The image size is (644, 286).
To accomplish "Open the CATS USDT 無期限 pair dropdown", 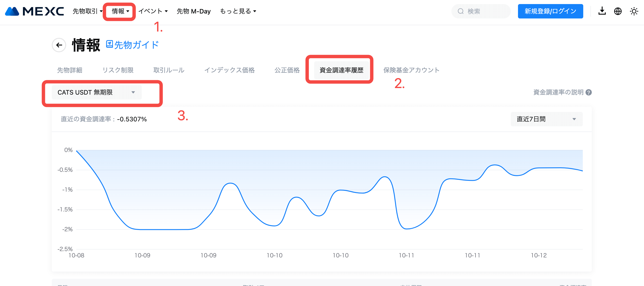I will click(97, 92).
